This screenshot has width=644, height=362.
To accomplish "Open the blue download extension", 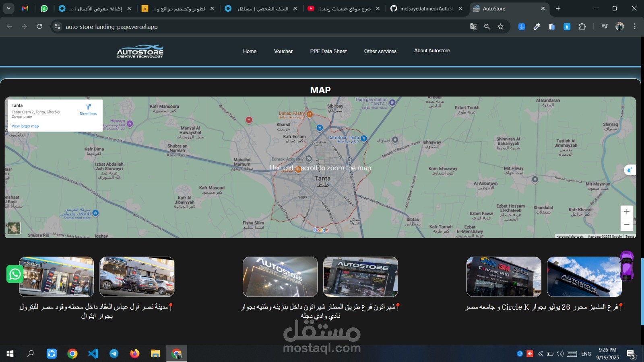I will pos(522,27).
